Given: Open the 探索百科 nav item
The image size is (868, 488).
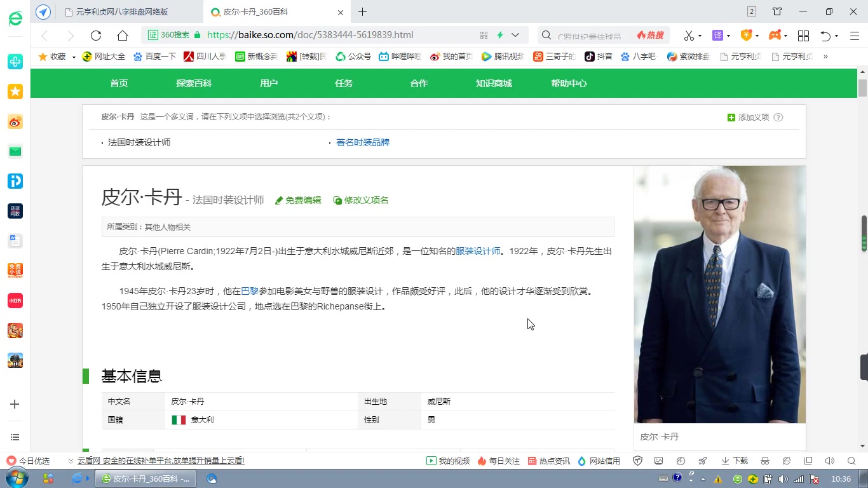Looking at the screenshot, I should pos(194,83).
